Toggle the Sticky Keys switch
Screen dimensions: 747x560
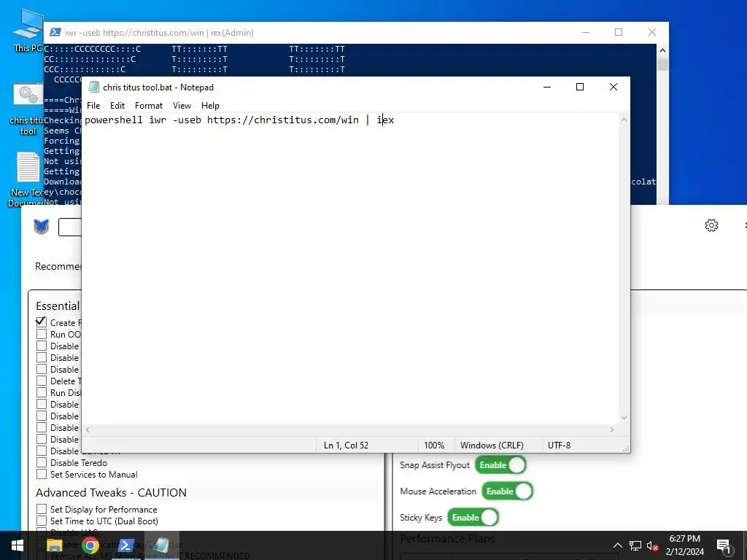click(473, 517)
